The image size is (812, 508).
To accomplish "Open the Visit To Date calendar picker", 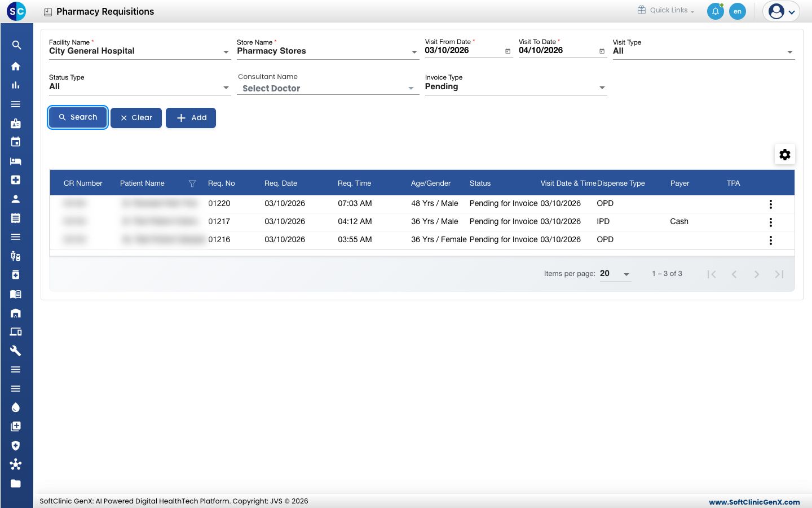I will [x=602, y=51].
